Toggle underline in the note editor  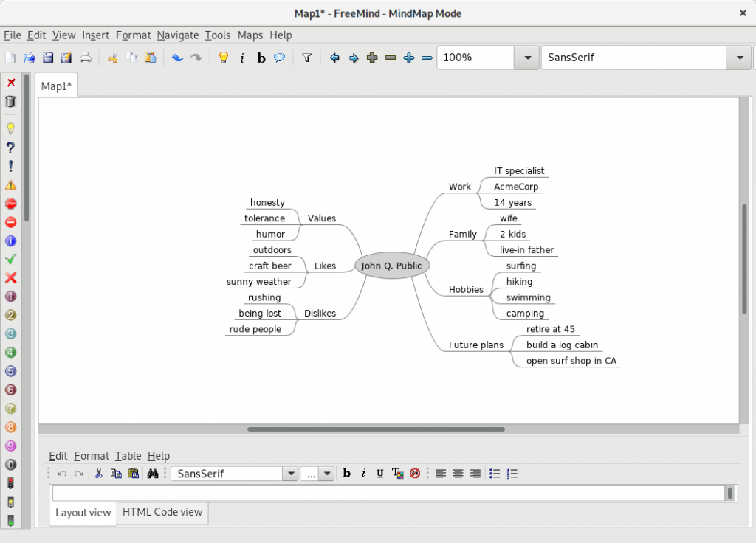click(x=379, y=474)
